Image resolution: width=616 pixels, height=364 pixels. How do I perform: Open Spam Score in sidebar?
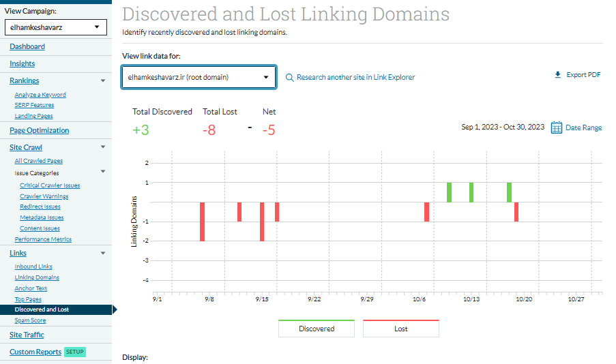click(x=30, y=320)
